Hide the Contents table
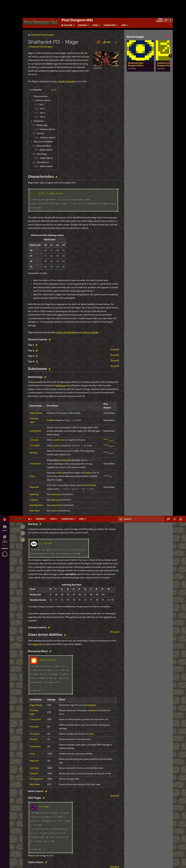186x868 pixels. tap(54, 90)
